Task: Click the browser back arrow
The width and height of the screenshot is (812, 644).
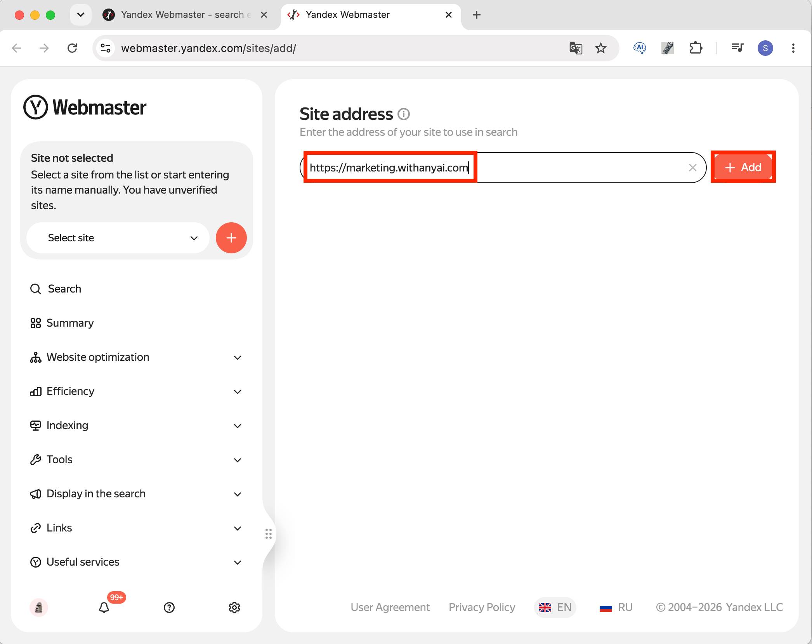Action: (16, 48)
